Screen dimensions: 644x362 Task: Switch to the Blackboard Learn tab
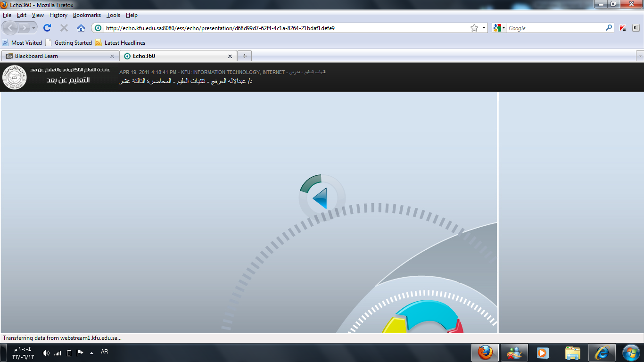(60, 56)
